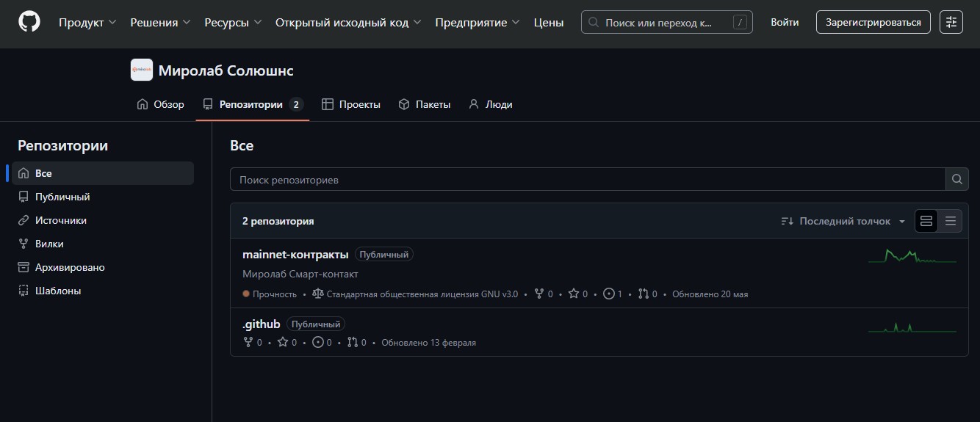Filter by Публичный in sidebar
Viewport: 980px width, 422px height.
103,197
